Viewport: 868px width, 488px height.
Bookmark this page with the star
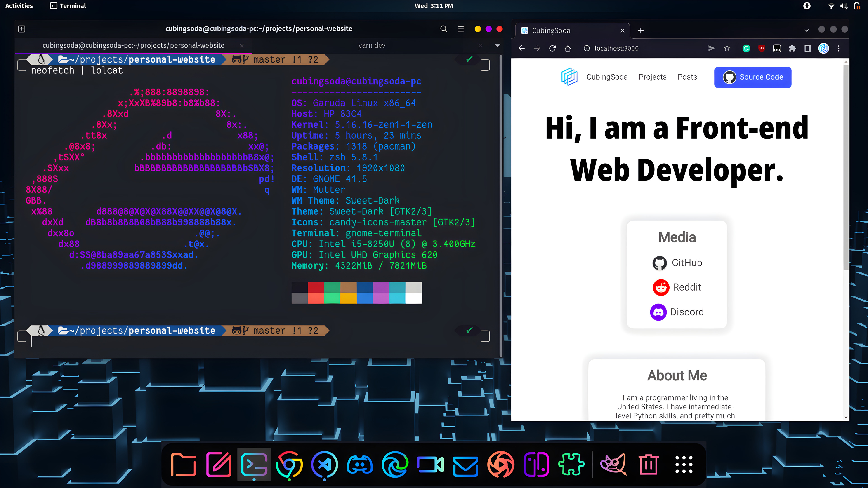pos(727,49)
